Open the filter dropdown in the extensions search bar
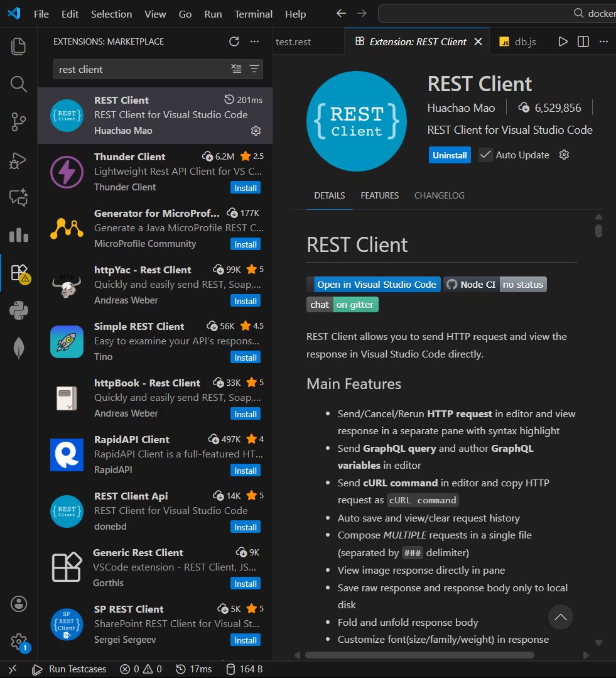 (x=252, y=69)
